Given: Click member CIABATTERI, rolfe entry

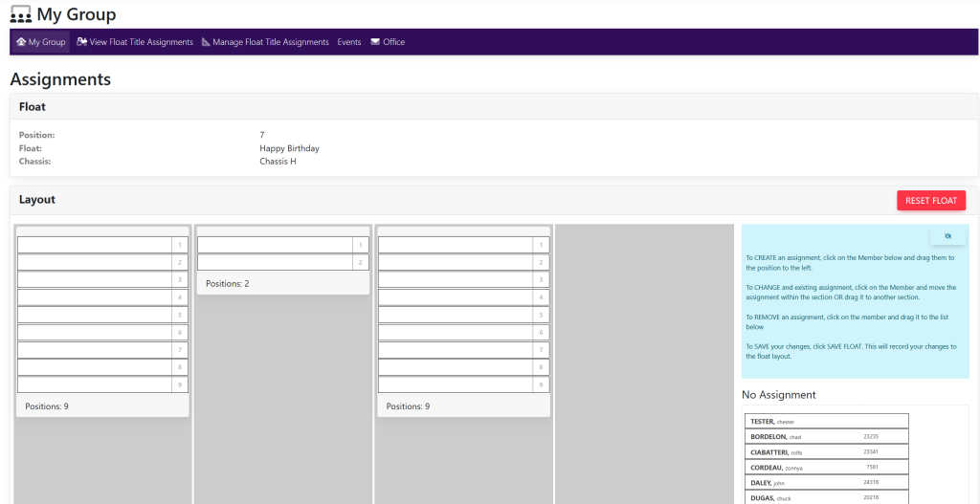Looking at the screenshot, I should click(x=825, y=451).
